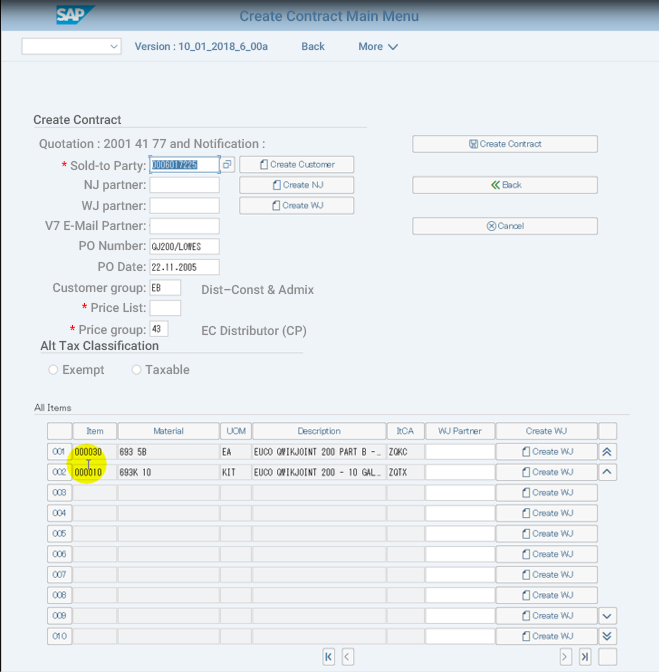This screenshot has height=672, width=659.
Task: Select row 001 in the items table
Action: (x=59, y=452)
